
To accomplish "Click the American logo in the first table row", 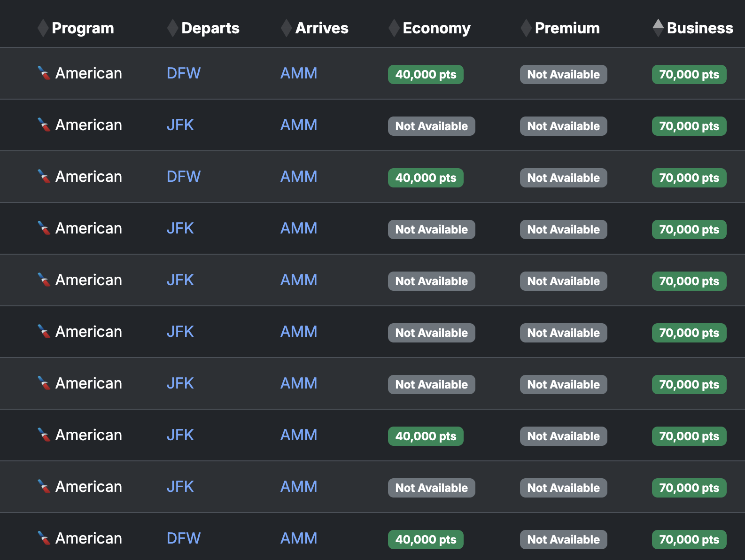I will pos(44,73).
